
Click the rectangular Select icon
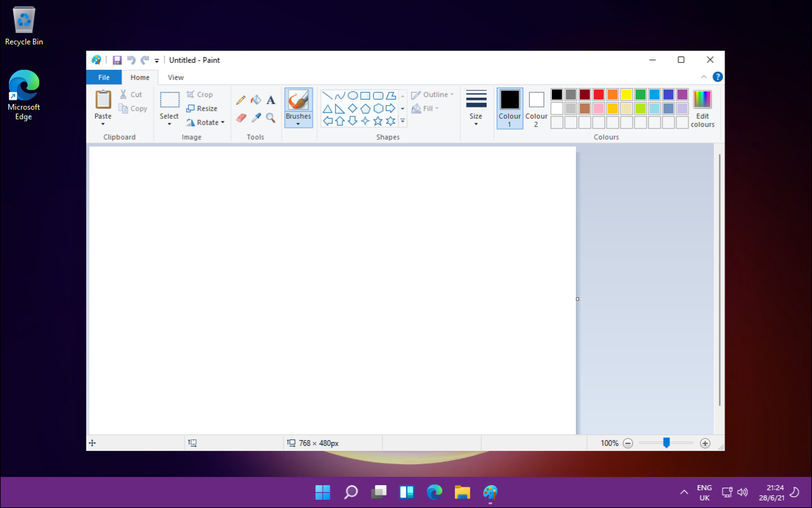pos(169,100)
